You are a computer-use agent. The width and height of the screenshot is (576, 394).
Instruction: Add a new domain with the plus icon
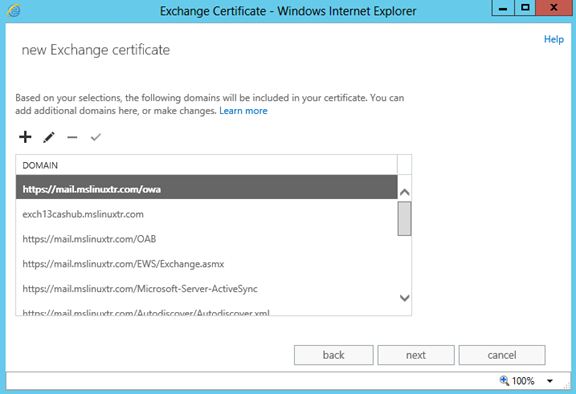(x=25, y=137)
